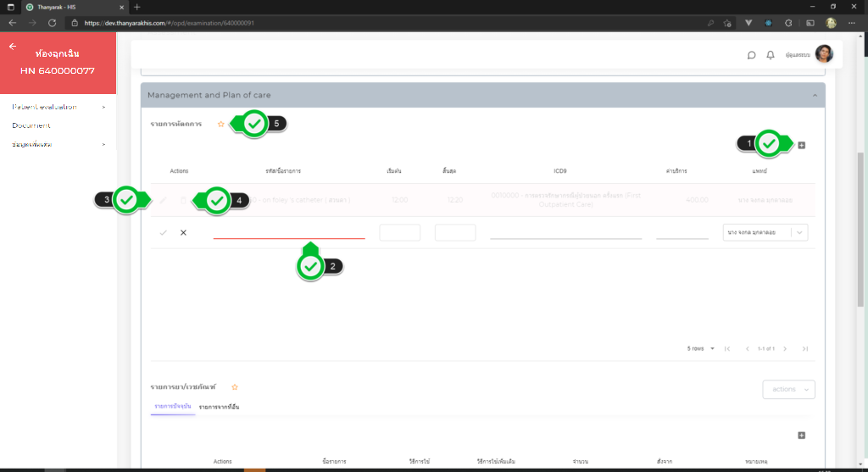Collapse the Management and Plan of care panel
This screenshot has height=472, width=868.
click(x=815, y=95)
